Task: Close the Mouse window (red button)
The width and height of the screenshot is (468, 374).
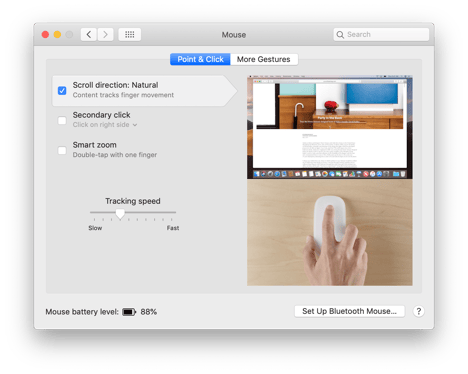Action: 45,34
